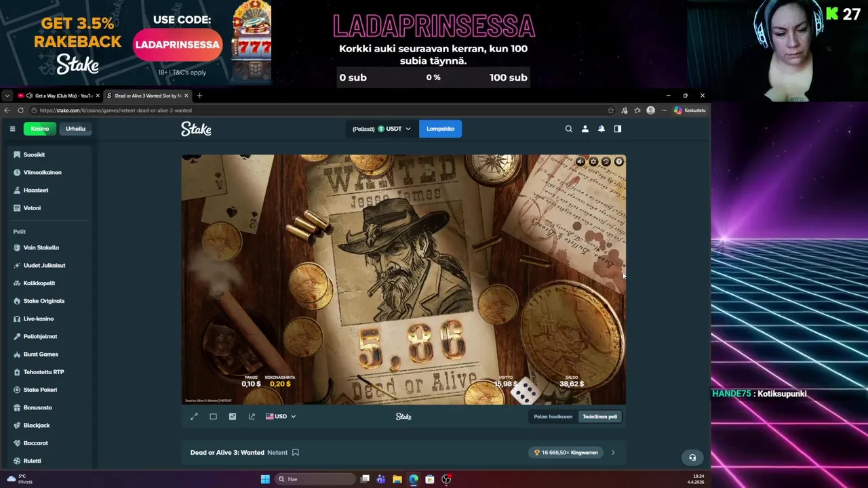Switch to Kasino section

39,129
